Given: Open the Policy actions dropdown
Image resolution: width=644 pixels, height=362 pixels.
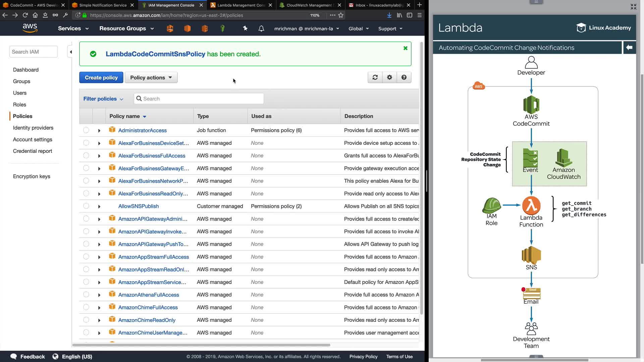Looking at the screenshot, I should coord(151,77).
